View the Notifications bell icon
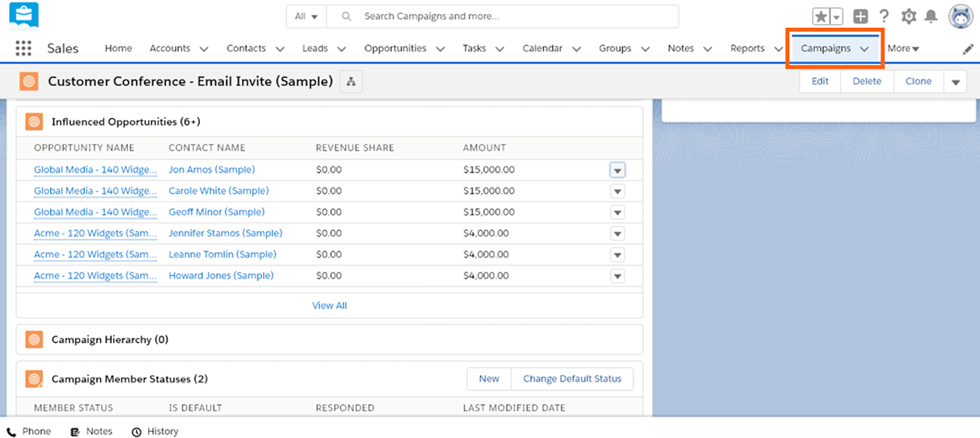The height and width of the screenshot is (438, 980). tap(931, 17)
